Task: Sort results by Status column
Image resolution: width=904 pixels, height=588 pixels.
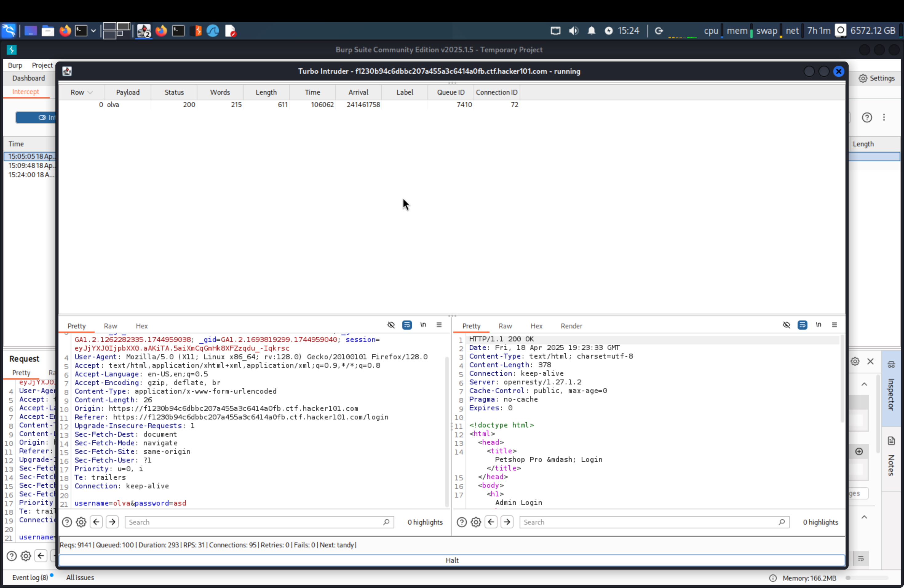Action: [x=174, y=92]
